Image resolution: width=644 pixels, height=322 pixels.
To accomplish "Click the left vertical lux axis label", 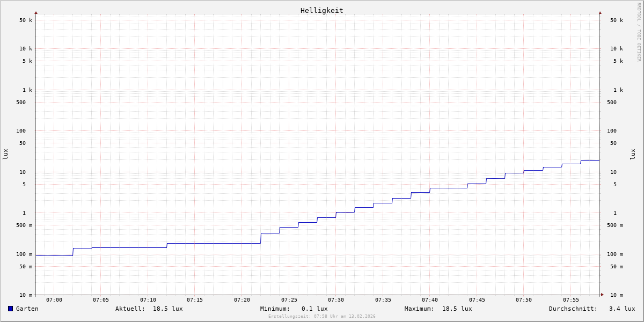I will tap(5, 154).
